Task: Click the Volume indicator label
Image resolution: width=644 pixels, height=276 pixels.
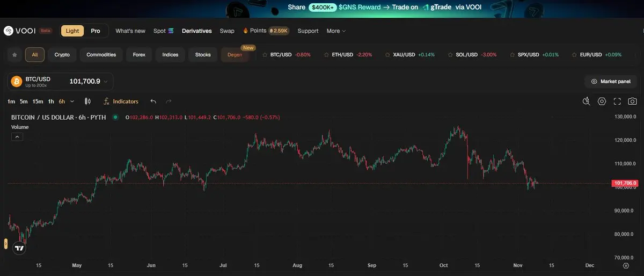Action: tap(20, 127)
